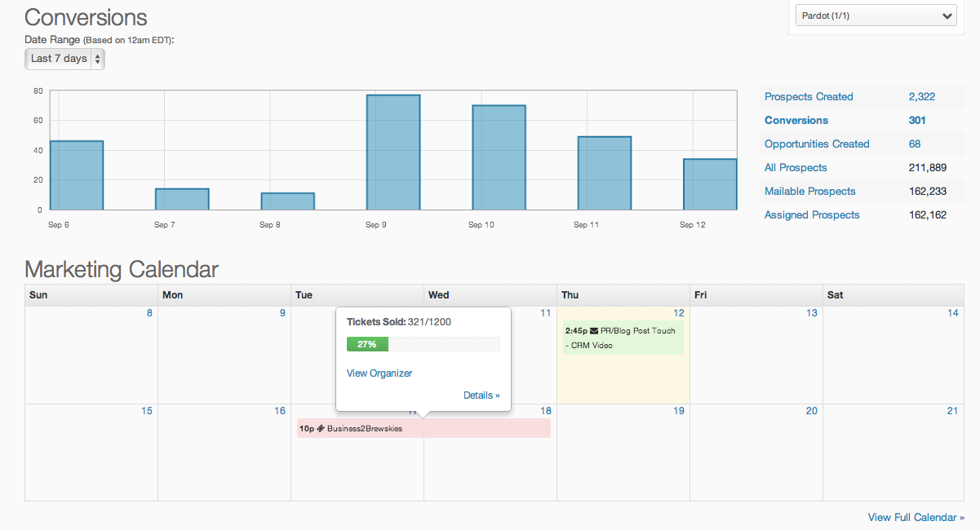Image resolution: width=980 pixels, height=530 pixels.
Task: Open the Details » link in the popover
Action: pos(481,395)
